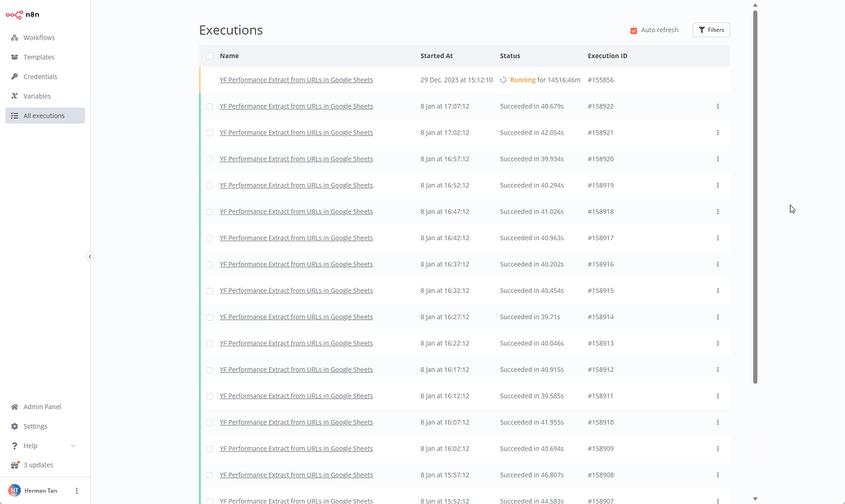Select the All executions list icon
The width and height of the screenshot is (845, 504).
[x=14, y=115]
